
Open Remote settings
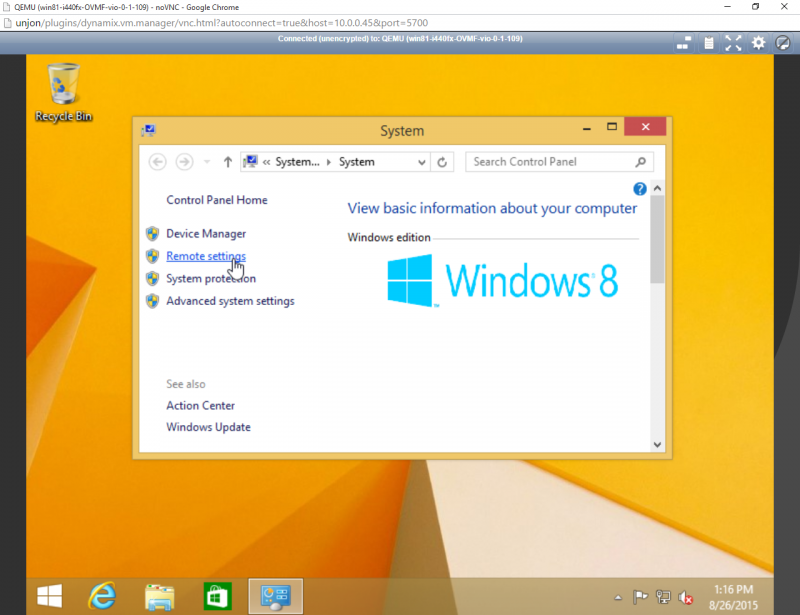[205, 256]
